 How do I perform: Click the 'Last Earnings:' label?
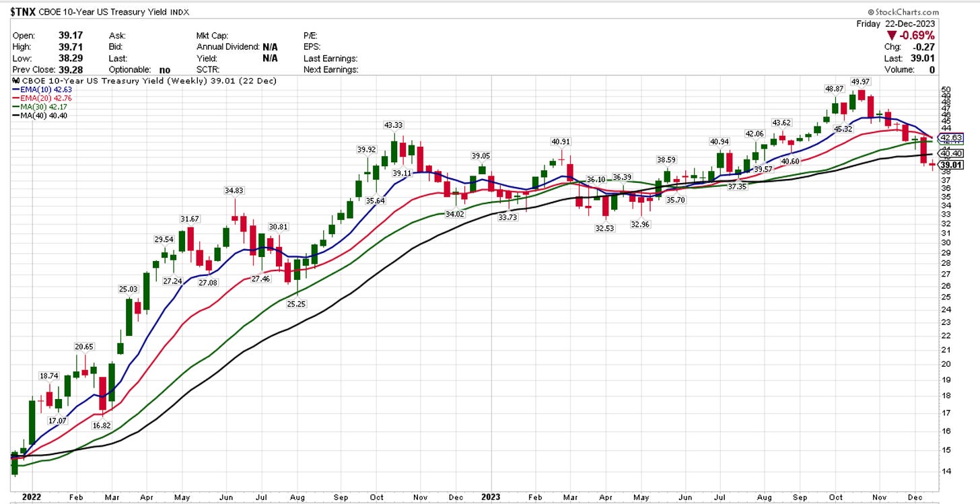click(330, 58)
